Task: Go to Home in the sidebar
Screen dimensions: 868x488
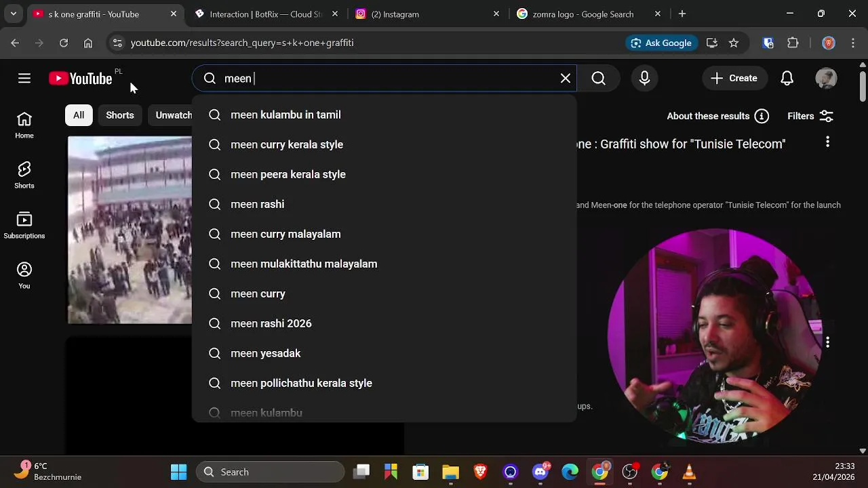Action: tap(24, 125)
